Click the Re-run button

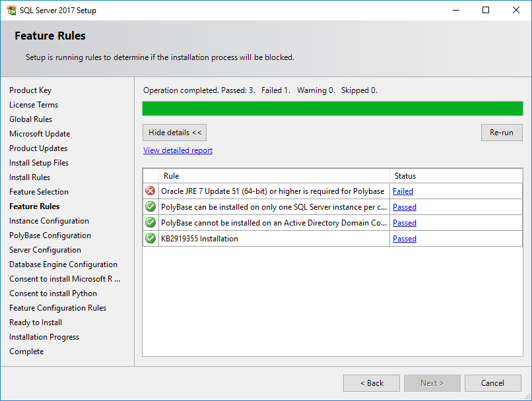(502, 132)
